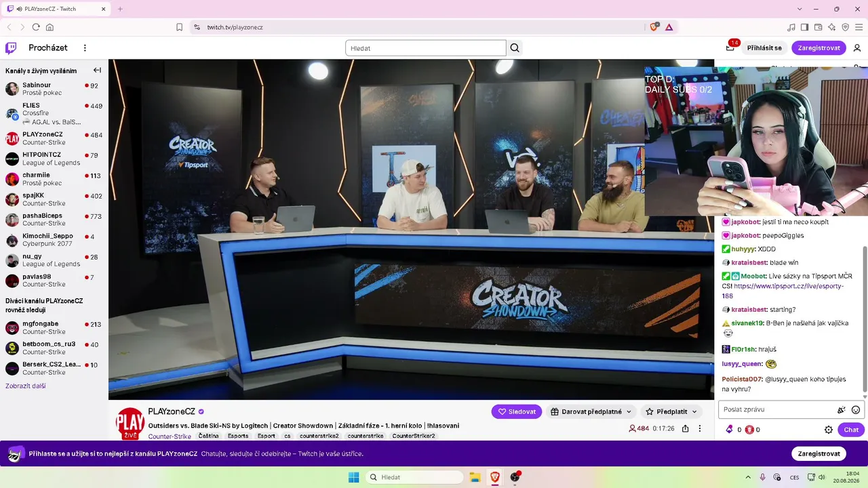The width and height of the screenshot is (868, 488).
Task: Open the Tipsport esporty link in chat
Action: tap(782, 291)
